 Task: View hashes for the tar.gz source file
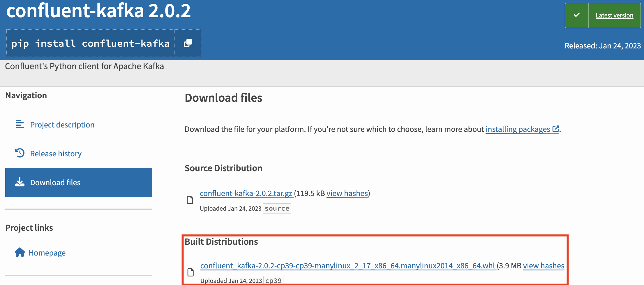(347, 193)
